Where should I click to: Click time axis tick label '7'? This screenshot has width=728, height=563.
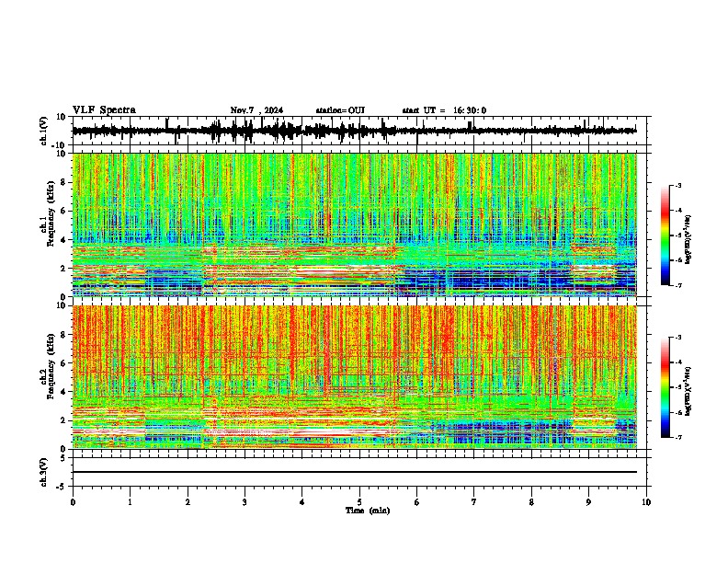coord(474,502)
